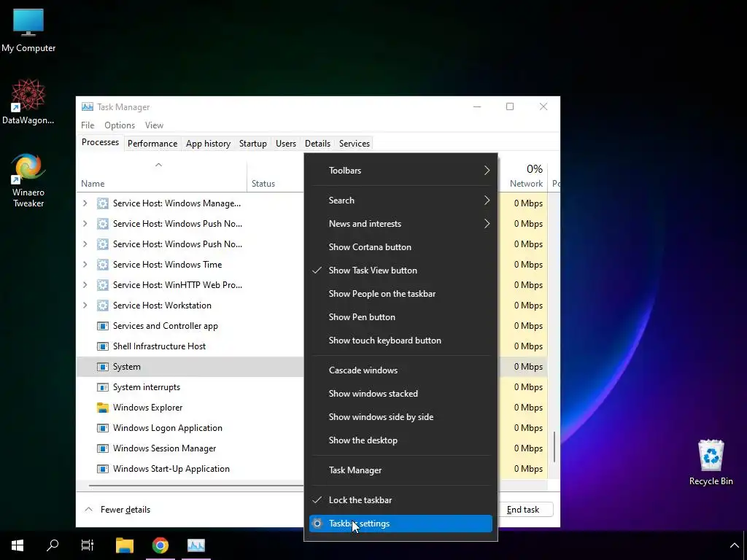Choose Cascade windows
Viewport: 747px width, 560px height.
tap(400, 370)
